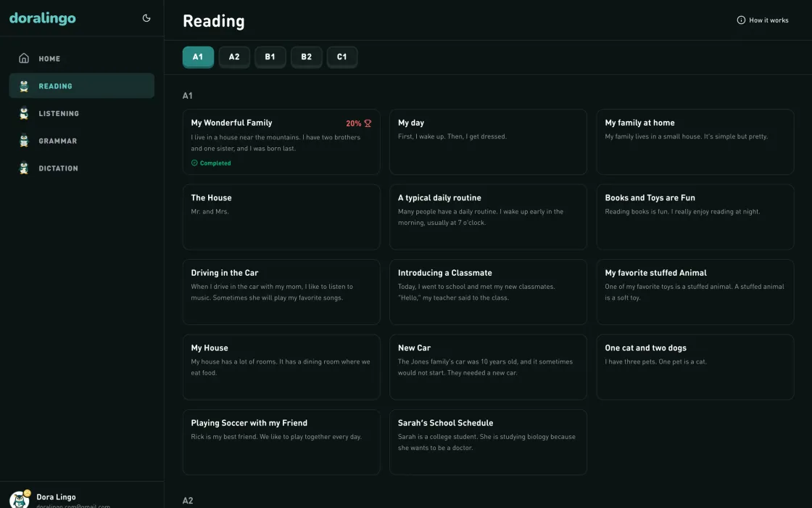Click the Completed status label
Screen dimensions: 812x508
(215, 163)
